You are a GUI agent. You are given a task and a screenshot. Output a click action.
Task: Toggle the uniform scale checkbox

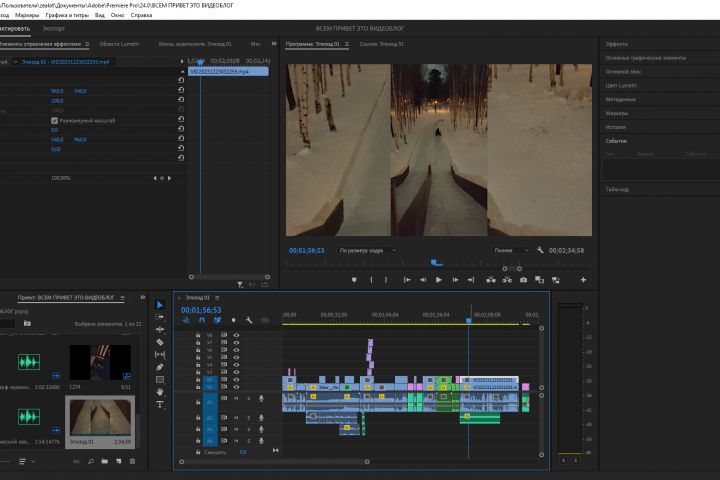point(55,120)
